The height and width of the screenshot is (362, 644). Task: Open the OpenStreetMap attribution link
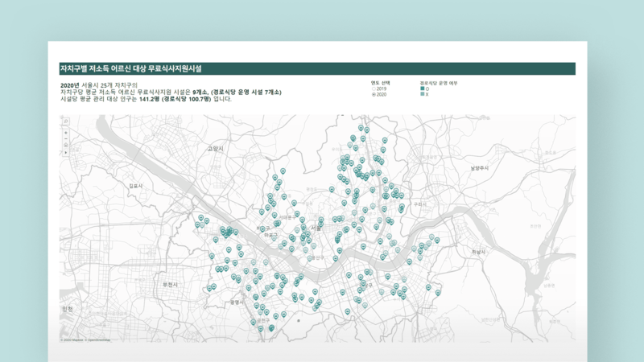pyautogui.click(x=100, y=339)
